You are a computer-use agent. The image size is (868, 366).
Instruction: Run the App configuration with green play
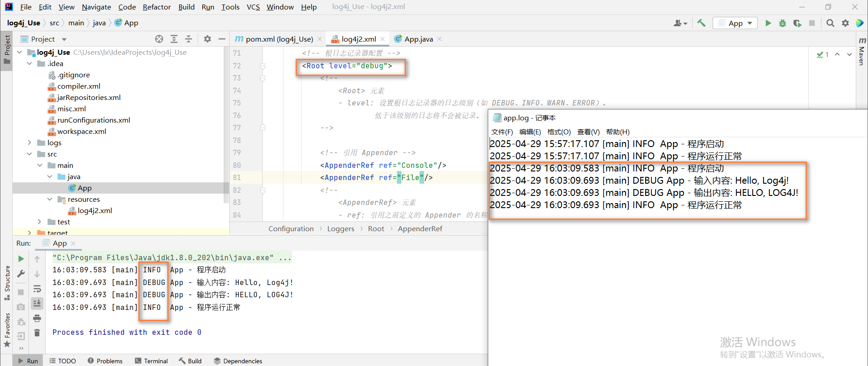point(768,23)
